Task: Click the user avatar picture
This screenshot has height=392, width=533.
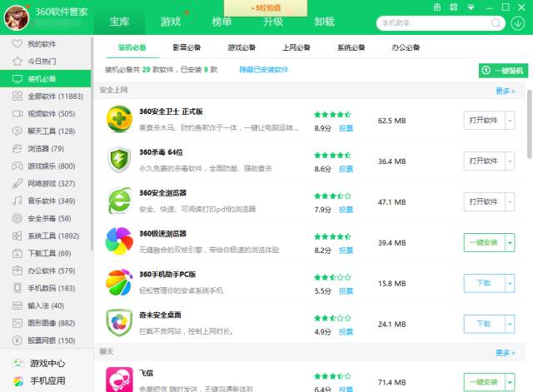Action: (17, 17)
